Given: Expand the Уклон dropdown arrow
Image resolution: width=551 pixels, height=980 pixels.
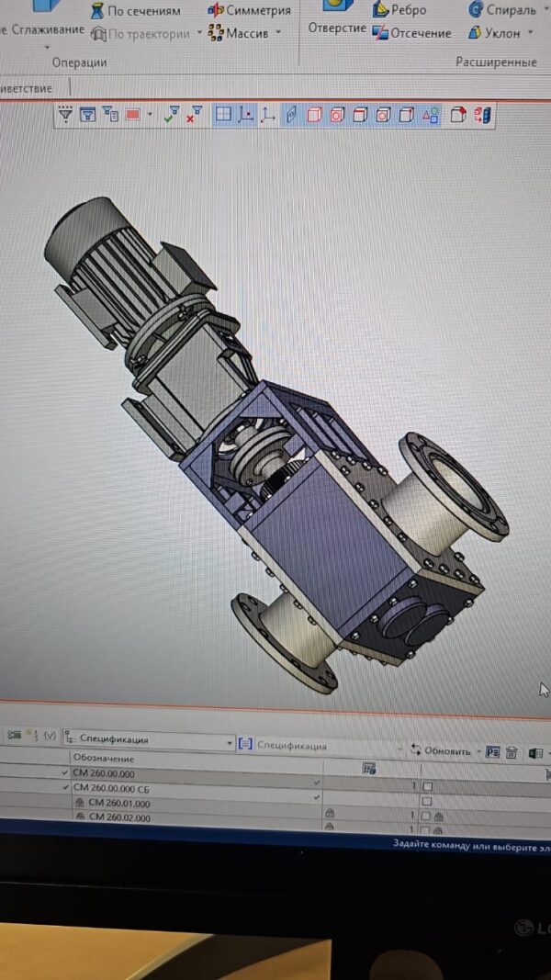Looking at the screenshot, I should pyautogui.click(x=532, y=34).
